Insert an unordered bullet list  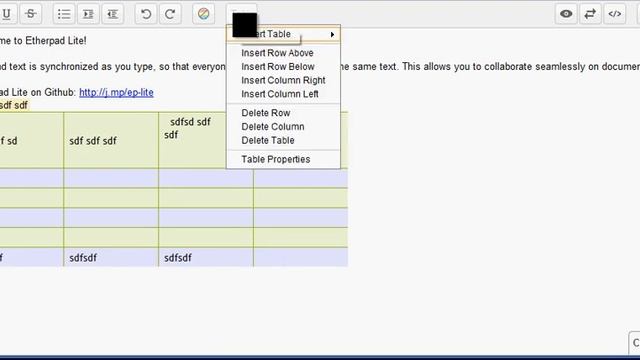(x=64, y=14)
